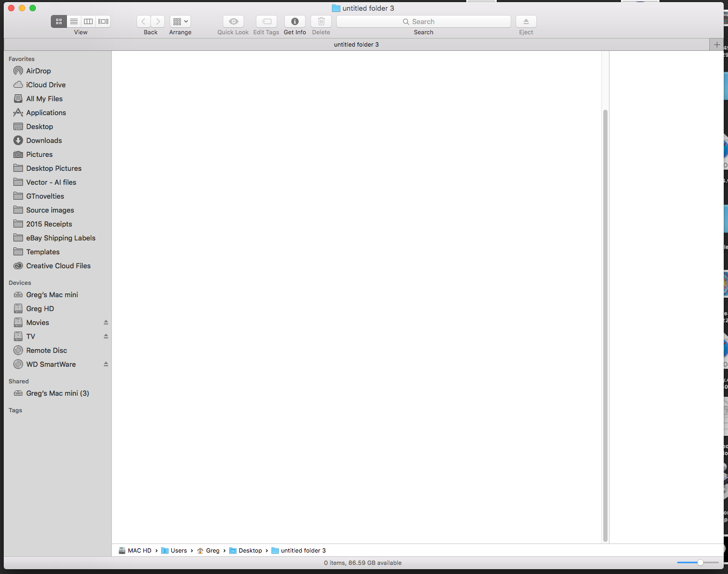Open iCloud Drive in the sidebar

point(46,85)
